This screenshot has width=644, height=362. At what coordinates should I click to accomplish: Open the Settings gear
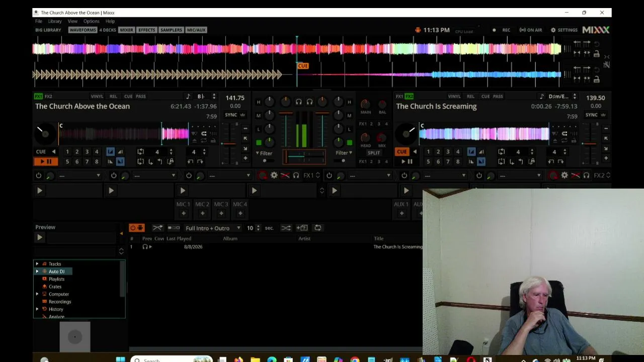[x=564, y=30]
